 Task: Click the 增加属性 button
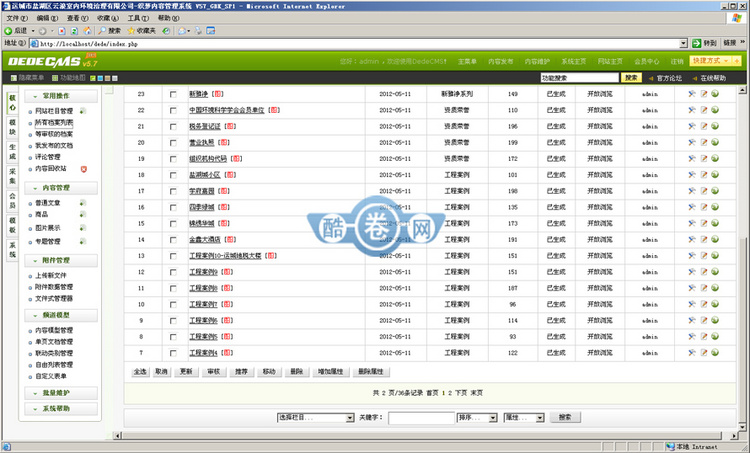[x=331, y=372]
